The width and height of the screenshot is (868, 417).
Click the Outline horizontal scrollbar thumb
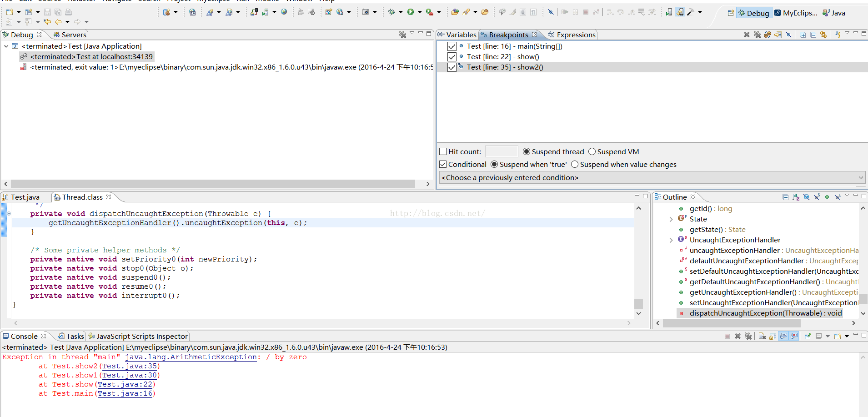tap(732, 323)
